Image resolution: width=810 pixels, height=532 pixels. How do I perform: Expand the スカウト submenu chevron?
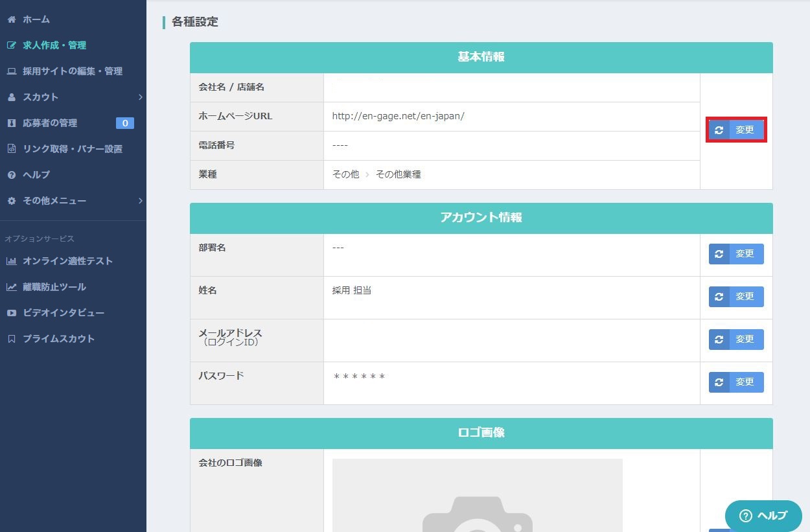(x=140, y=97)
